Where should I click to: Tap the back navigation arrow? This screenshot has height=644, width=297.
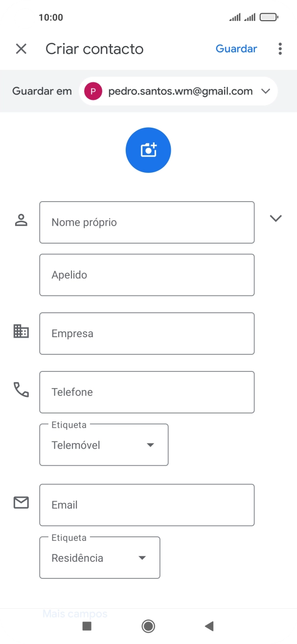click(x=209, y=626)
